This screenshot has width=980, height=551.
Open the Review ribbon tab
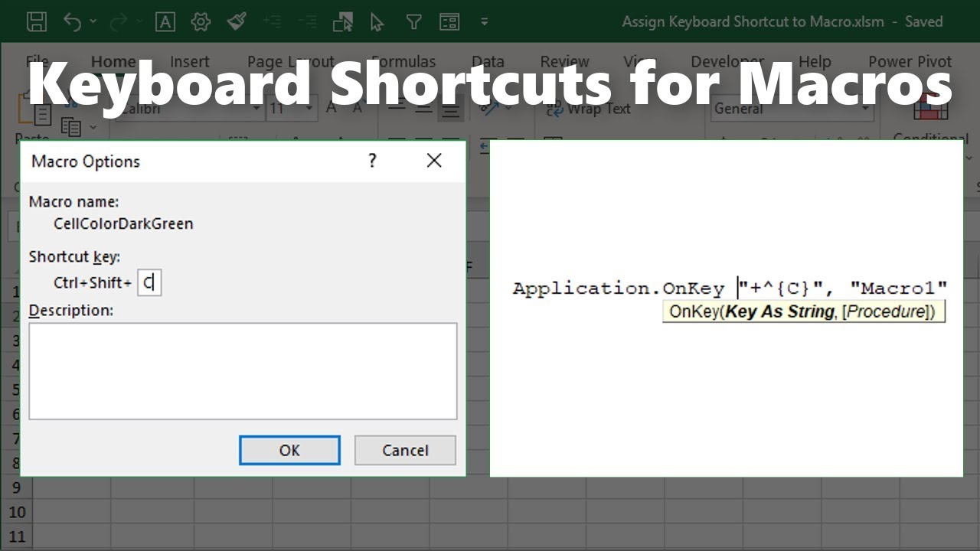click(564, 62)
